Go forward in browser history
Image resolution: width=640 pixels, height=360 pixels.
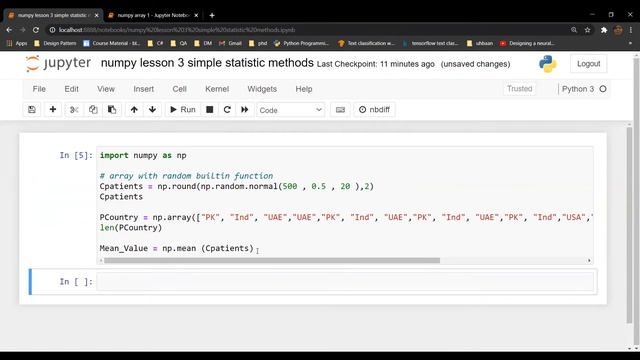click(x=22, y=30)
